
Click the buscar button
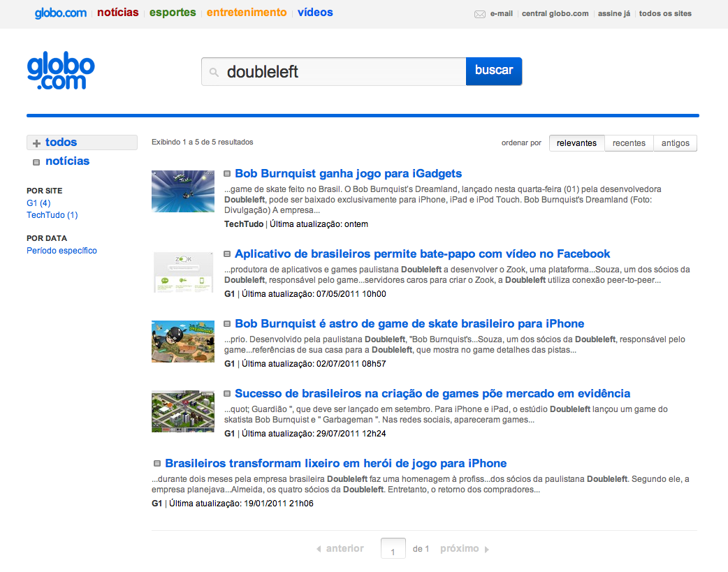tap(494, 71)
